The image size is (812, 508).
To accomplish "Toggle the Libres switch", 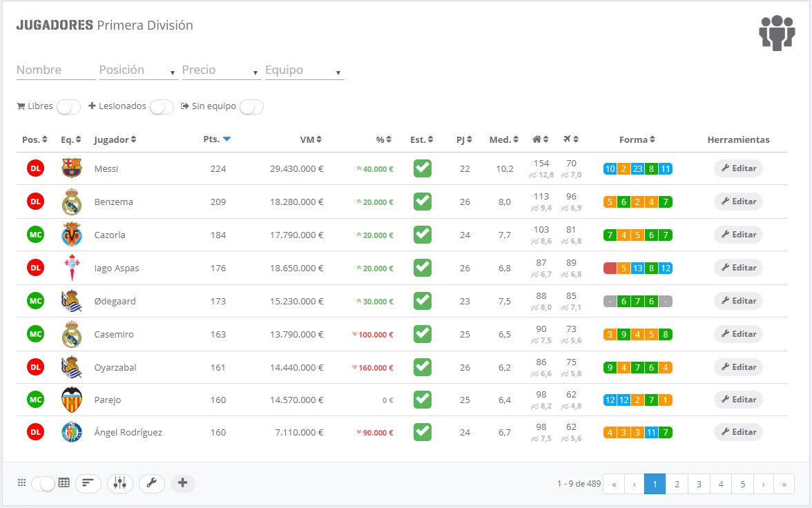I will pos(68,107).
